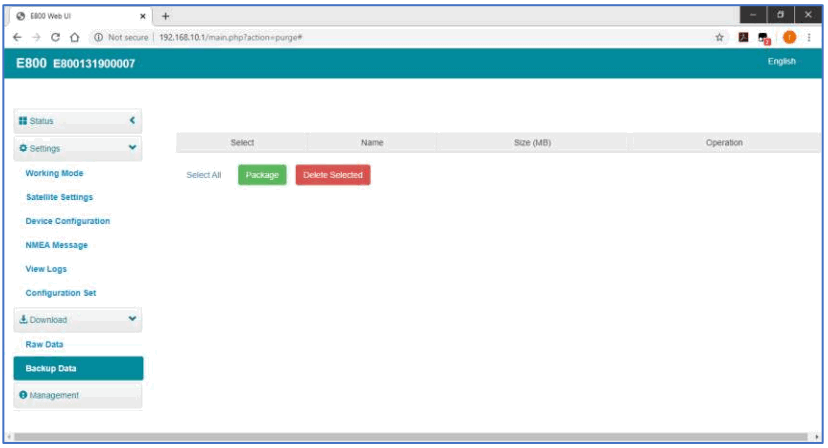Select the Backup Data item
This screenshot has height=448, width=828.
78,368
